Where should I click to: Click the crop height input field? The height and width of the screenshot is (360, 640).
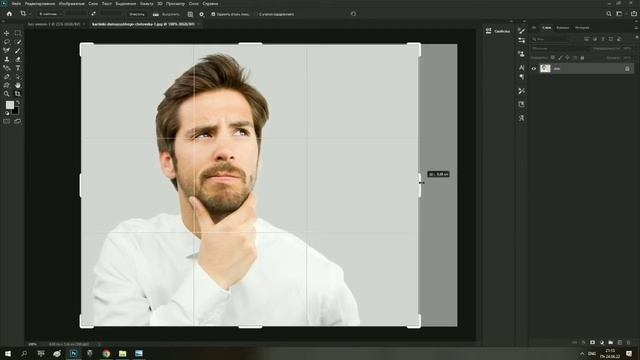click(111, 14)
